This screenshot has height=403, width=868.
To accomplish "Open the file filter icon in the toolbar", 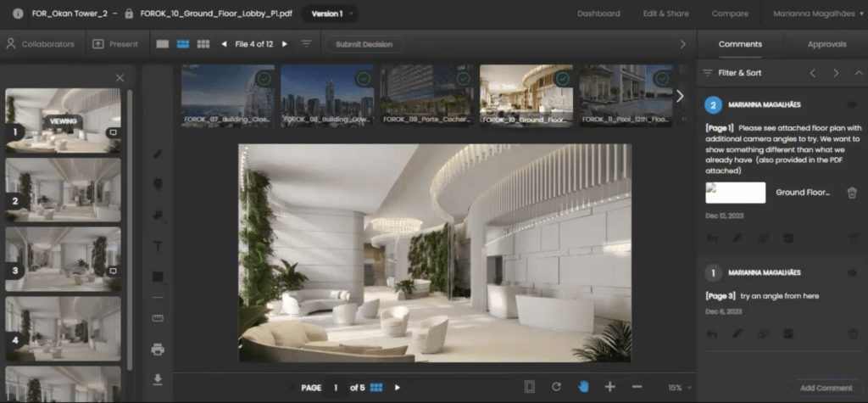I will [306, 44].
